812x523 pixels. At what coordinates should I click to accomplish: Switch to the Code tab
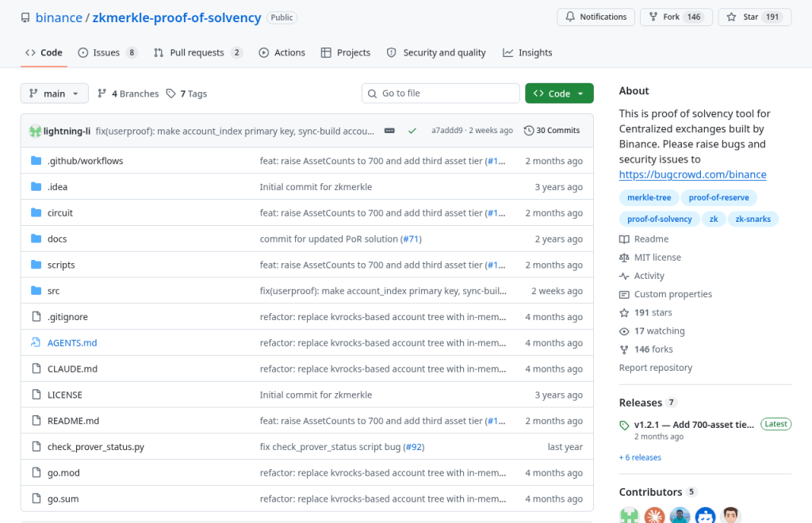coord(44,53)
